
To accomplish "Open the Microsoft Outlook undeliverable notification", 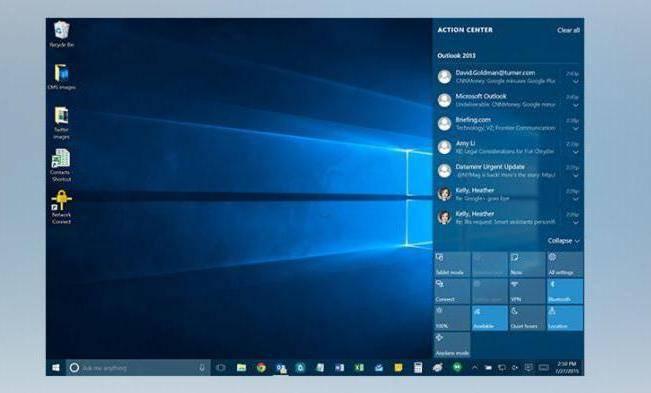I will point(508,100).
